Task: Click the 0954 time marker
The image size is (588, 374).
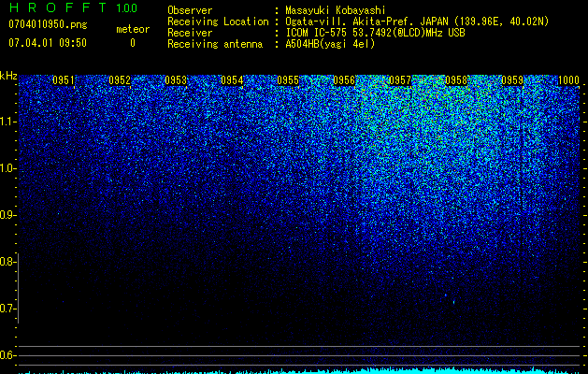Action: (x=232, y=80)
